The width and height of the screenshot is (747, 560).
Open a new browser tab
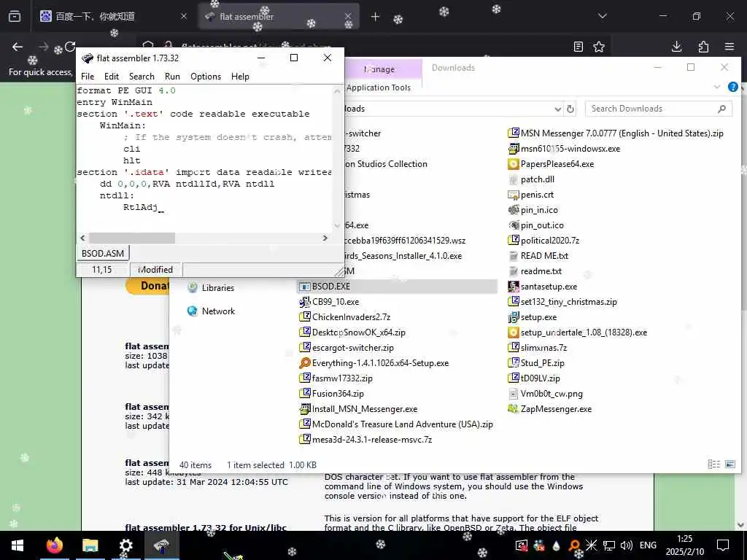click(x=375, y=17)
